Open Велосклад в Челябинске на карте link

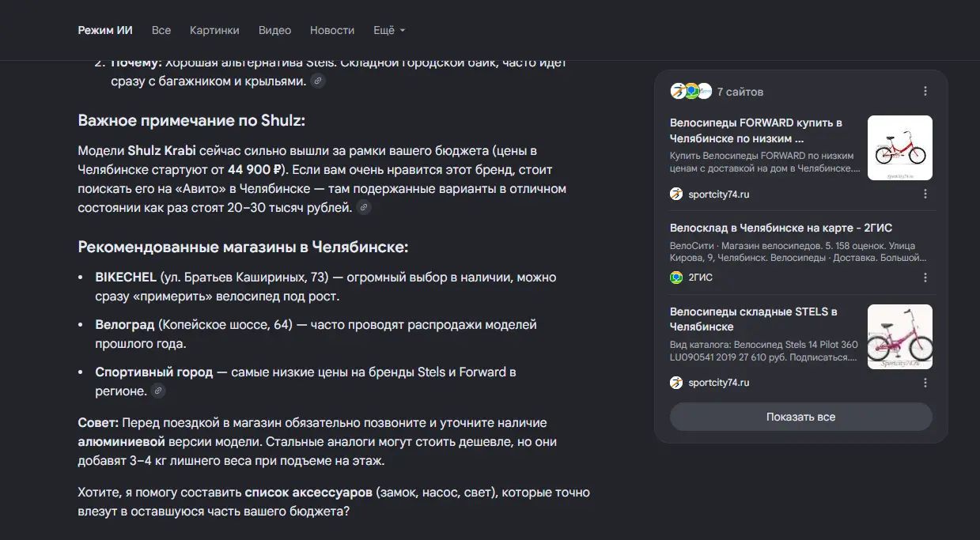coord(781,228)
